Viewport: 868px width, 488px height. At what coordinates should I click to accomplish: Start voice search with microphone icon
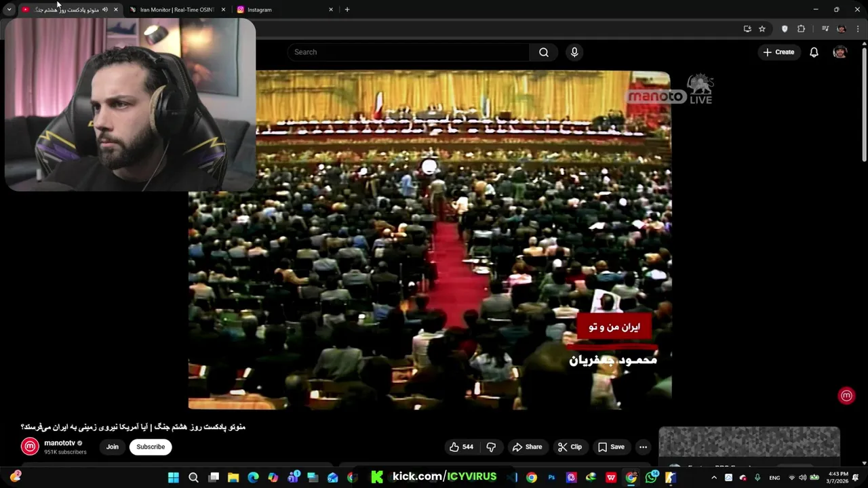point(574,52)
